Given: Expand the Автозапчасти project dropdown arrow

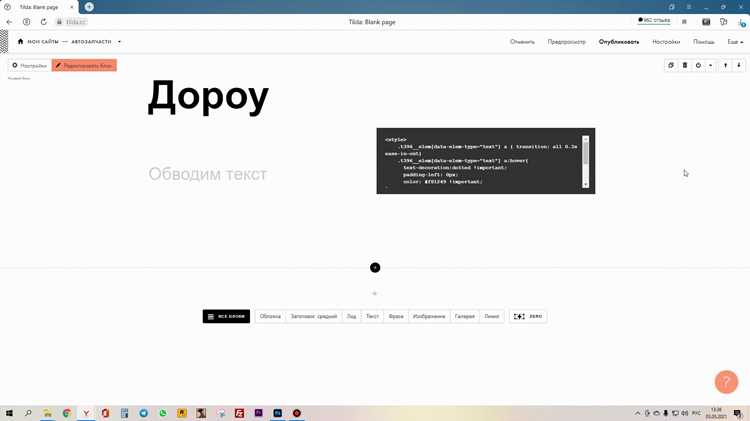Looking at the screenshot, I should click(119, 42).
